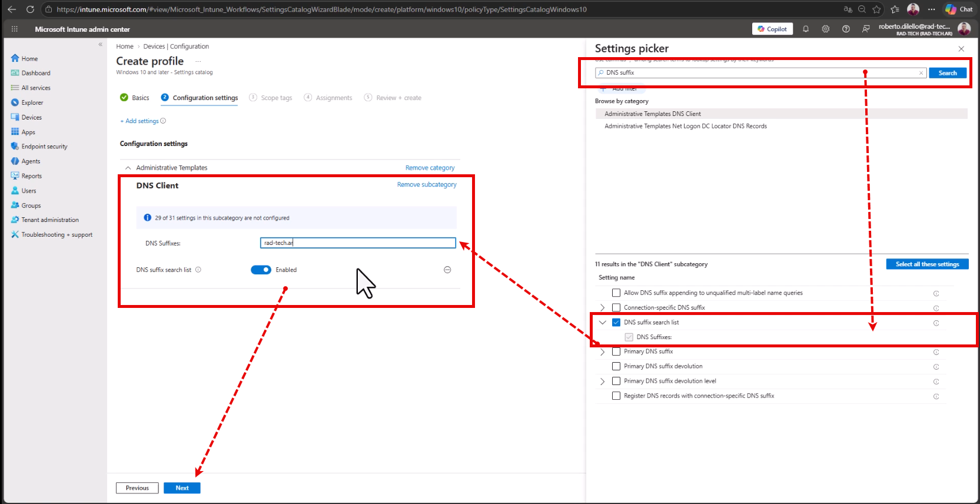The image size is (980, 504).
Task: Focus the DNS Suffixes text field
Action: (358, 243)
